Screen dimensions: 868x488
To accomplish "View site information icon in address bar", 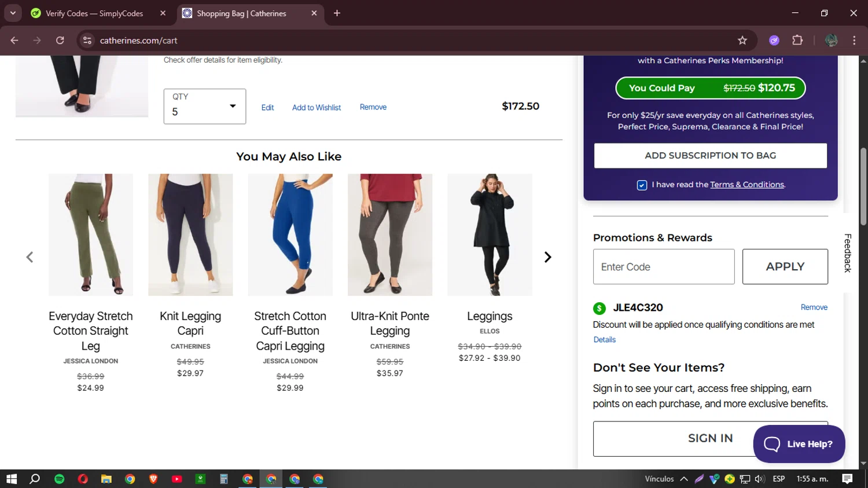I will (87, 41).
